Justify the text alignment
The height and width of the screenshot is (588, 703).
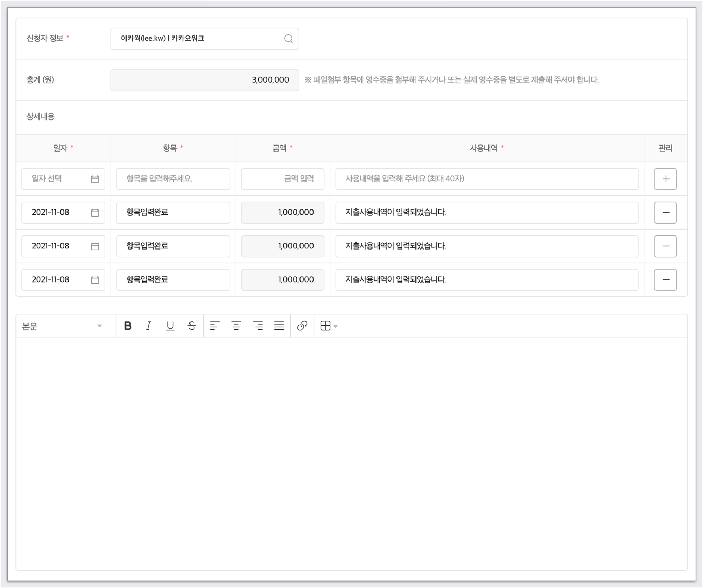(x=279, y=326)
